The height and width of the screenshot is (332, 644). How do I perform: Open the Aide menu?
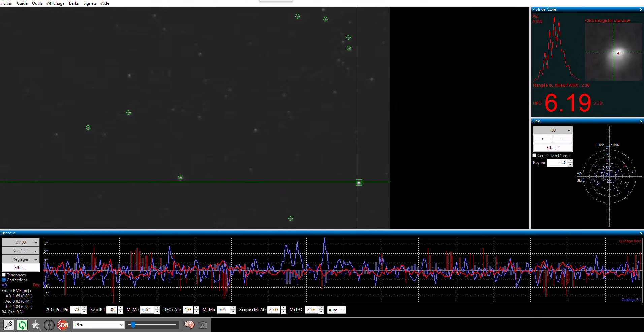click(105, 3)
